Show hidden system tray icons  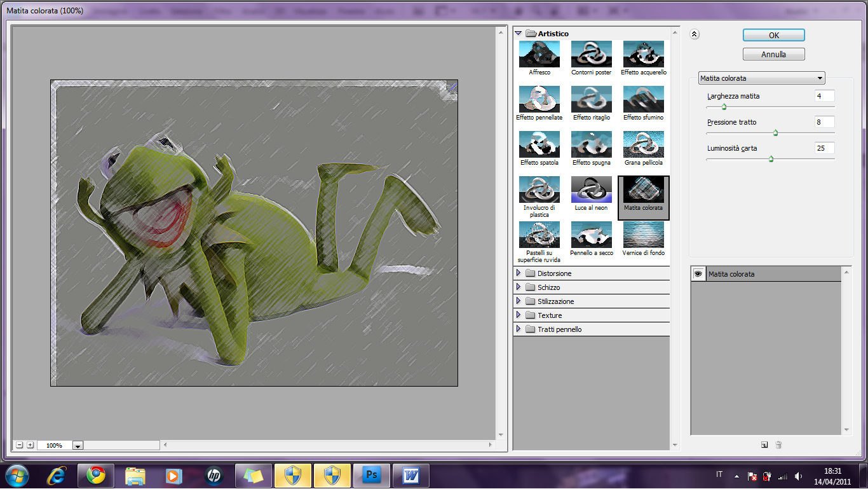pos(736,476)
